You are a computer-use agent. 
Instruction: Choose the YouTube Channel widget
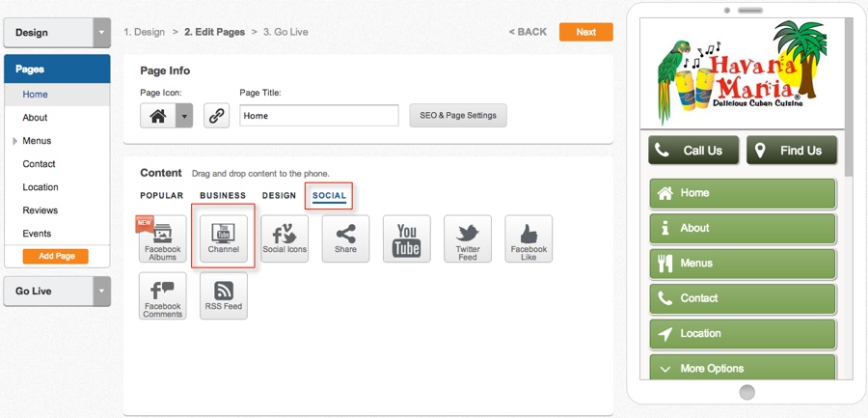[224, 238]
